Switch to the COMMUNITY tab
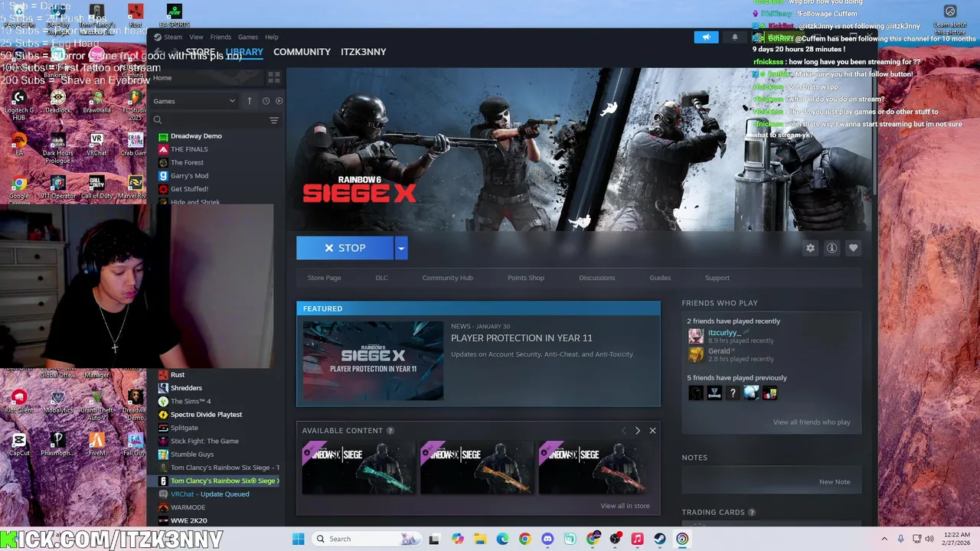Viewport: 980px width, 551px height. coord(302,52)
